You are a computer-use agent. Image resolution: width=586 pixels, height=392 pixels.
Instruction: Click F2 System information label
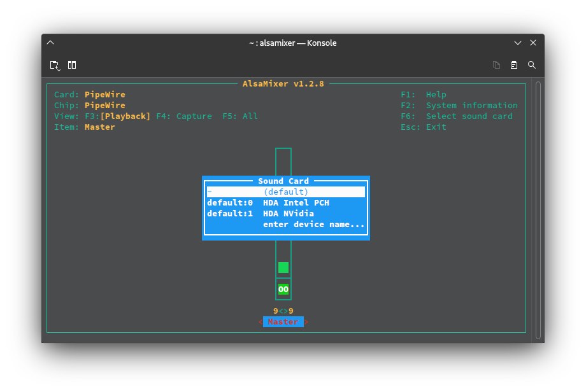pos(459,105)
